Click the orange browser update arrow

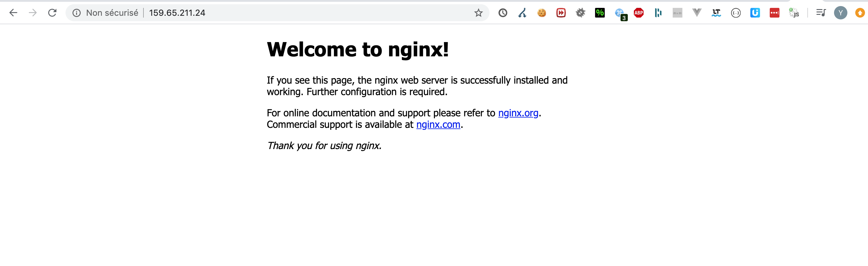(860, 13)
